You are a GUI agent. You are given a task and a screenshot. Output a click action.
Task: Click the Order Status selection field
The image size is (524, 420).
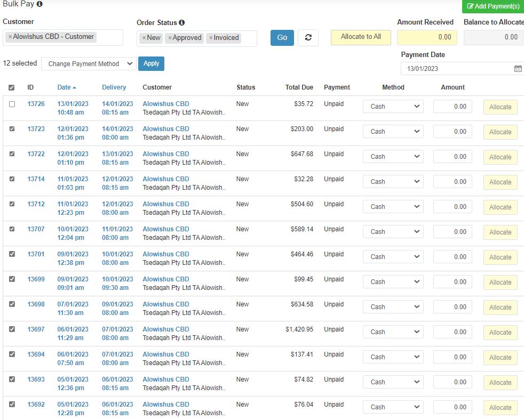[197, 38]
